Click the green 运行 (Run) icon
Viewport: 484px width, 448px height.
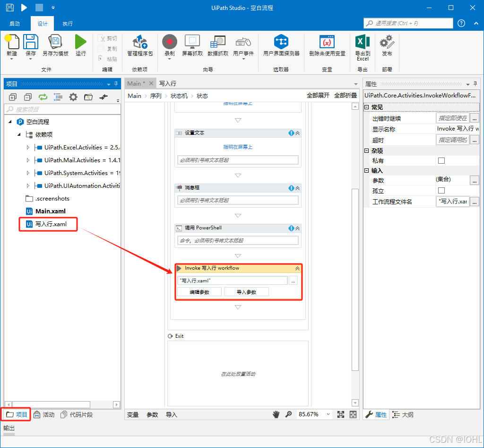coord(80,42)
